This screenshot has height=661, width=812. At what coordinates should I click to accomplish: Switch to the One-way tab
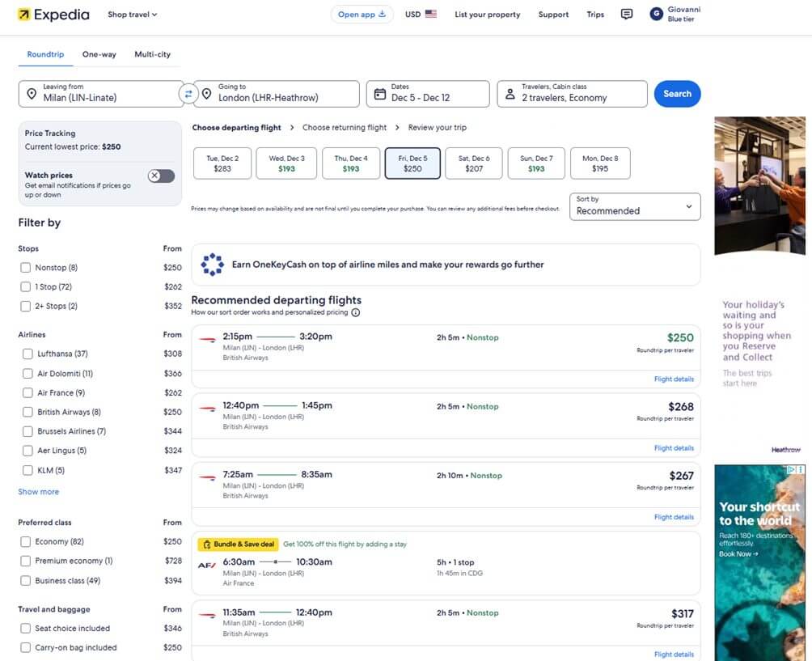click(99, 54)
